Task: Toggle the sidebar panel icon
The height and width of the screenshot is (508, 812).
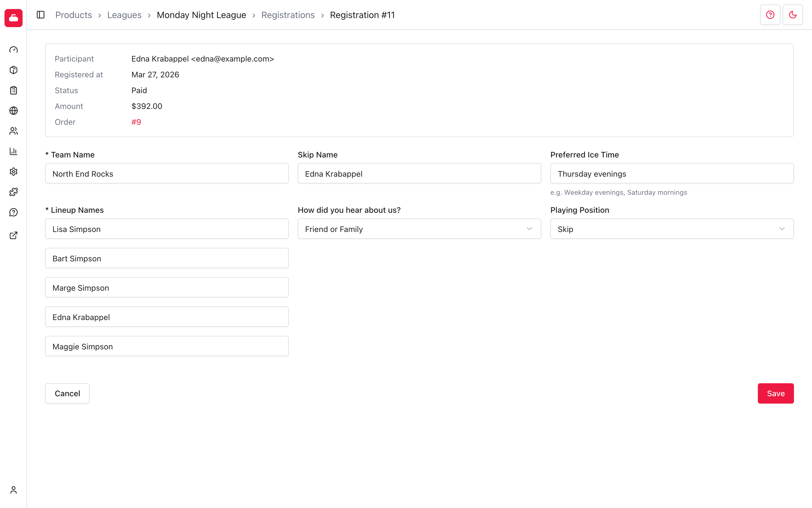Action: 41,15
